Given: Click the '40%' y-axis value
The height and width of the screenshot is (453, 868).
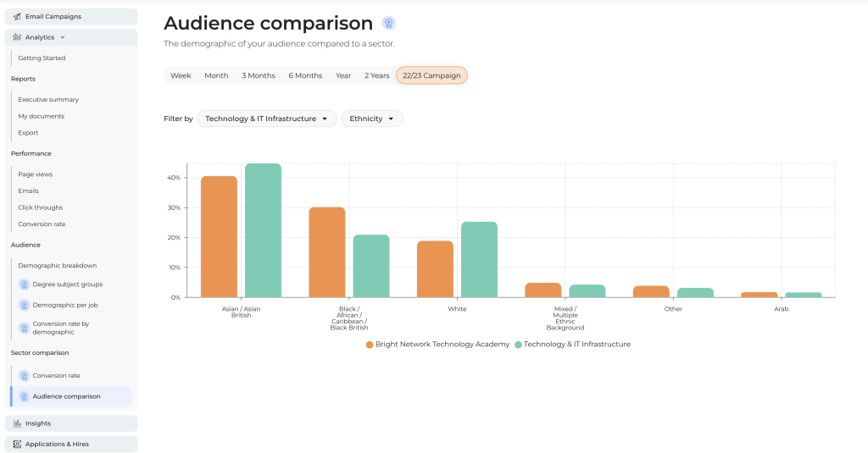Looking at the screenshot, I should 174,178.
